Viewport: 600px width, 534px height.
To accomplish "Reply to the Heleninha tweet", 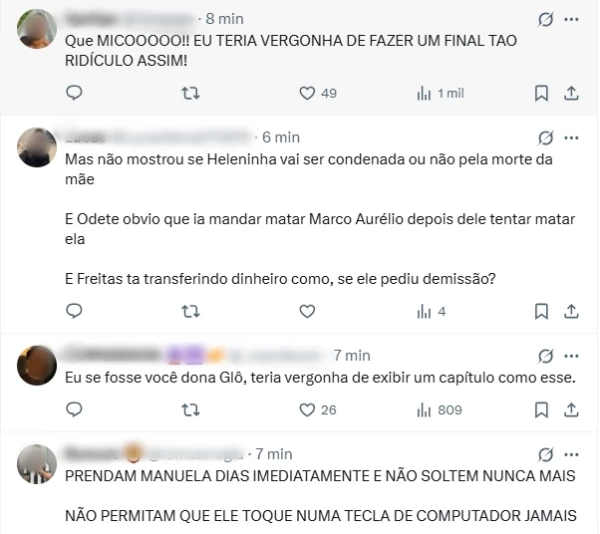I will [74, 311].
